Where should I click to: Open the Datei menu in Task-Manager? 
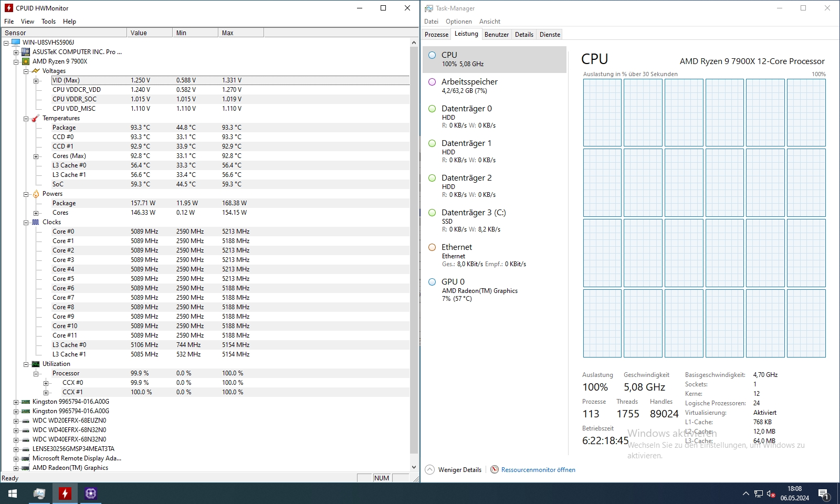tap(431, 22)
